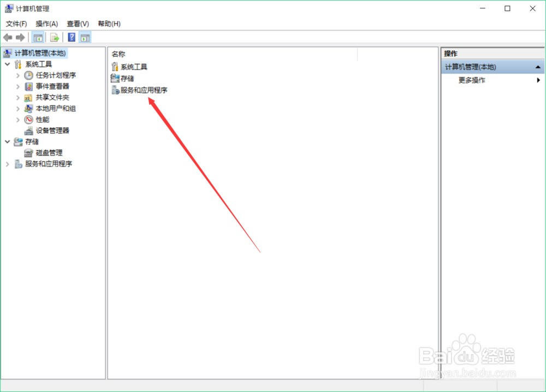This screenshot has width=546, height=392.
Task: Open the 查看(V) menu
Action: pyautogui.click(x=78, y=23)
